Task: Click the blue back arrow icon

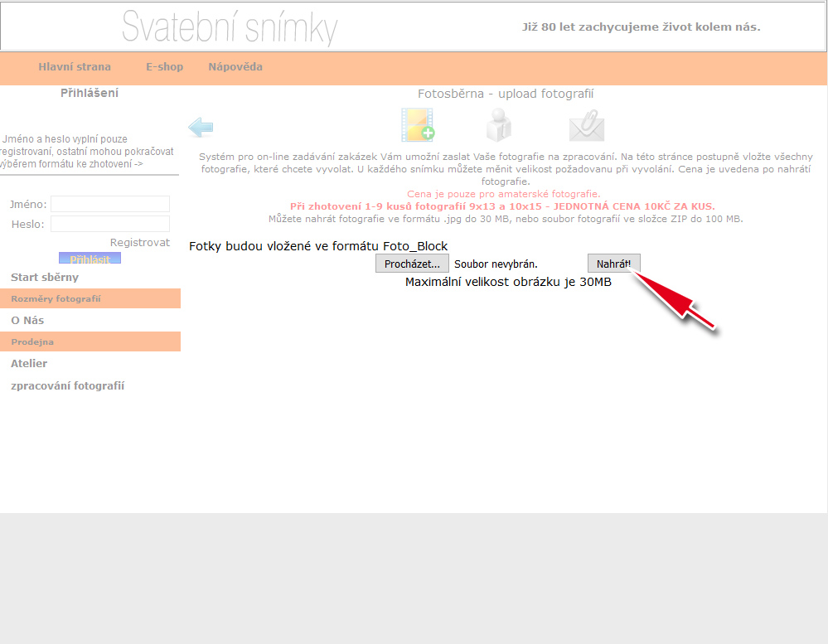Action: pos(201,128)
